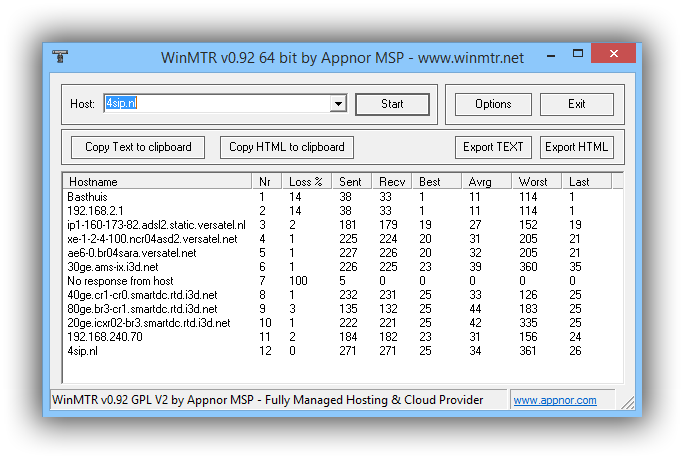
Task: Click the Export HTML button
Action: click(577, 147)
